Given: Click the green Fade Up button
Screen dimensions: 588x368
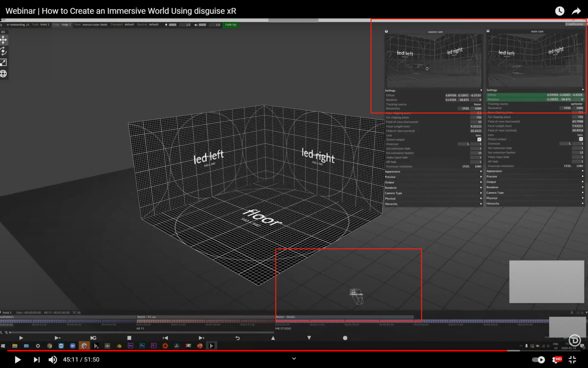Looking at the screenshot, I should tap(230, 25).
